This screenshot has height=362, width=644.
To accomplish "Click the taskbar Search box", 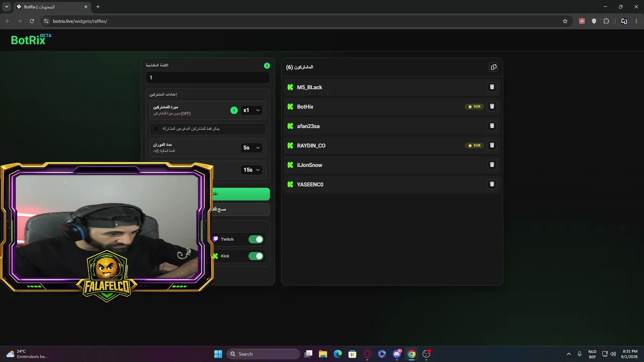I will pyautogui.click(x=263, y=354).
